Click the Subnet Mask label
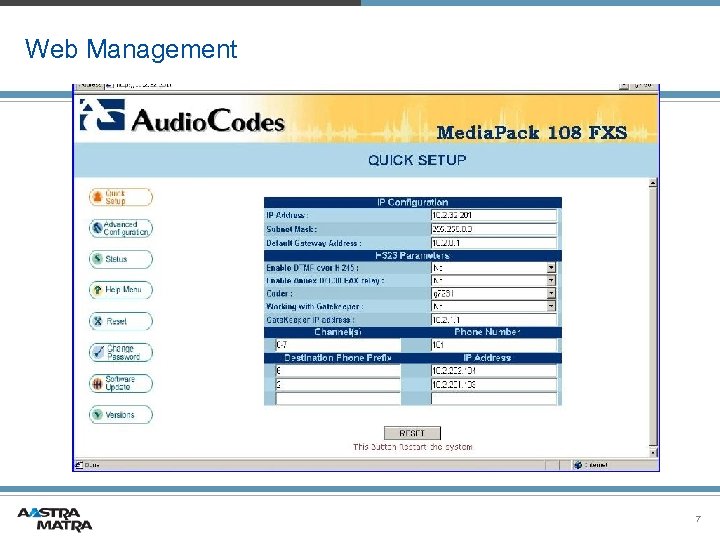The height and width of the screenshot is (540, 720). pyautogui.click(x=291, y=229)
